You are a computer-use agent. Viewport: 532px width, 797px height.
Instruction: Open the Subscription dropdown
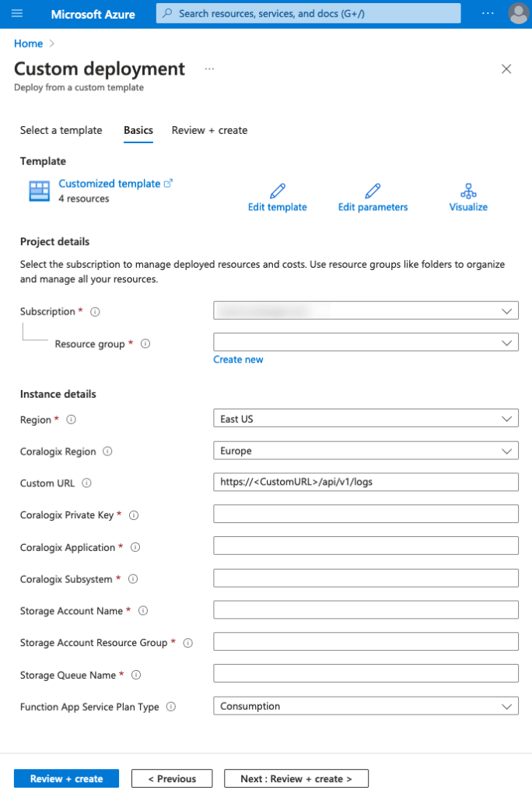pos(366,311)
